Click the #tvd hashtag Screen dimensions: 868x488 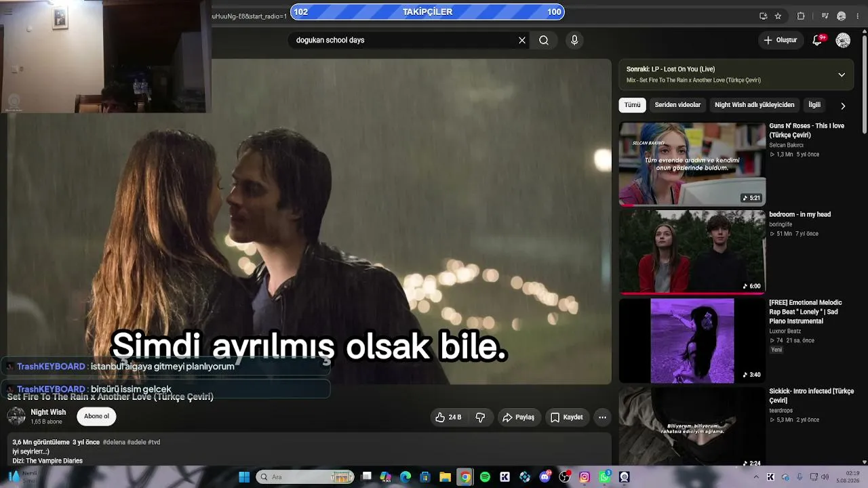tap(154, 443)
